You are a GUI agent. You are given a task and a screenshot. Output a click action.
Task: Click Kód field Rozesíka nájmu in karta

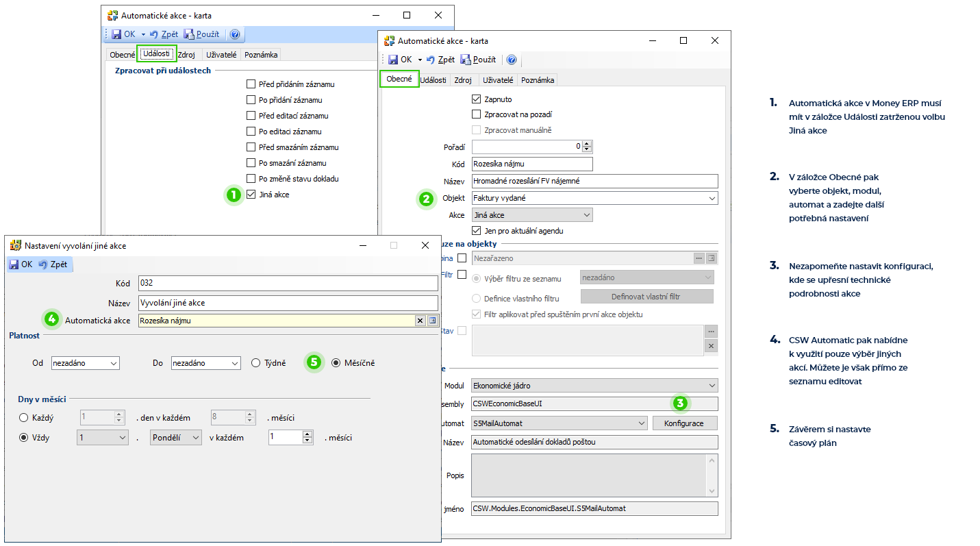(x=532, y=164)
